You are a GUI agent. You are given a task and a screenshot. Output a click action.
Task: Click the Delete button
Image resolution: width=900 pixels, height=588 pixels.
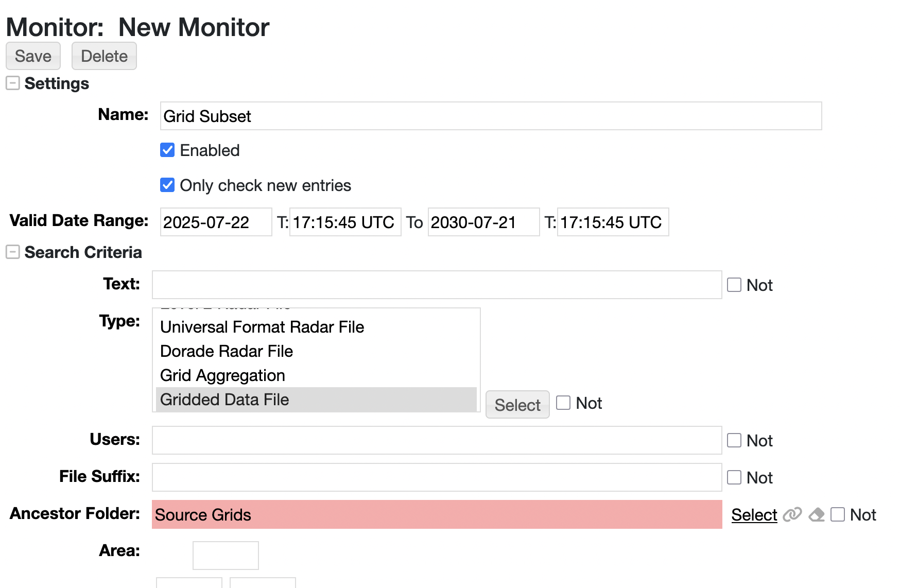click(x=104, y=56)
